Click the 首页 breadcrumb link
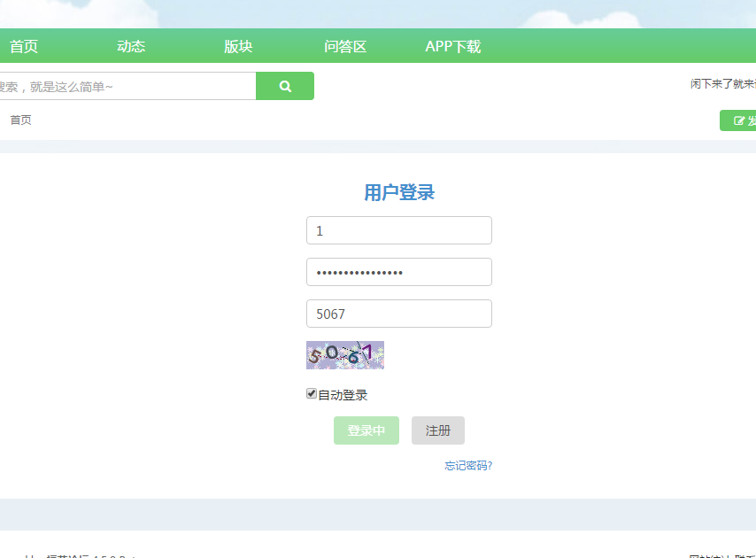This screenshot has height=558, width=756. coord(20,120)
